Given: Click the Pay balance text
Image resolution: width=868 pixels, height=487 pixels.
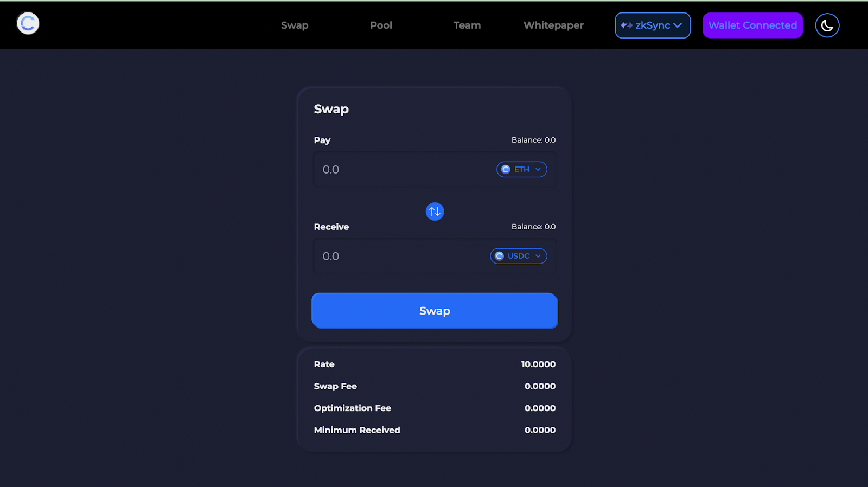Looking at the screenshot, I should pos(533,140).
